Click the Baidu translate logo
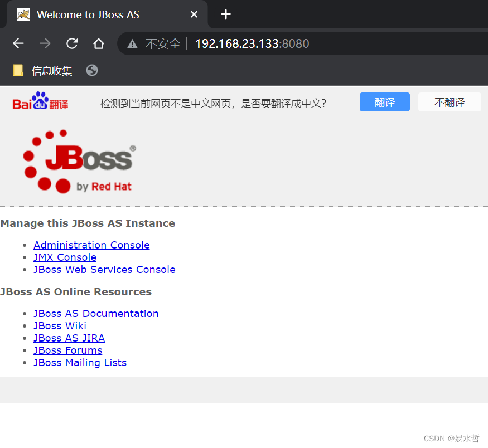Screen dimensions: 488x448 41,101
